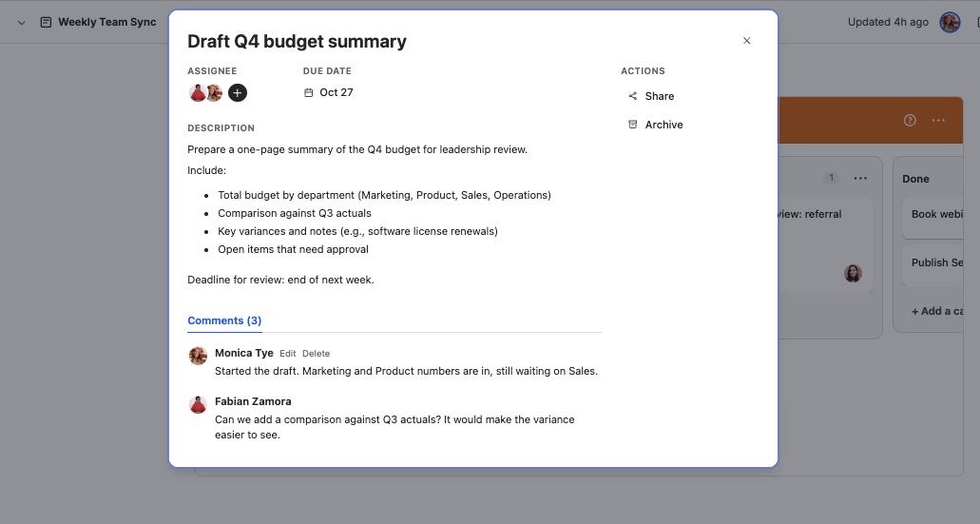Click the 'Deadline for review' line
The image size is (980, 524).
[x=280, y=280]
